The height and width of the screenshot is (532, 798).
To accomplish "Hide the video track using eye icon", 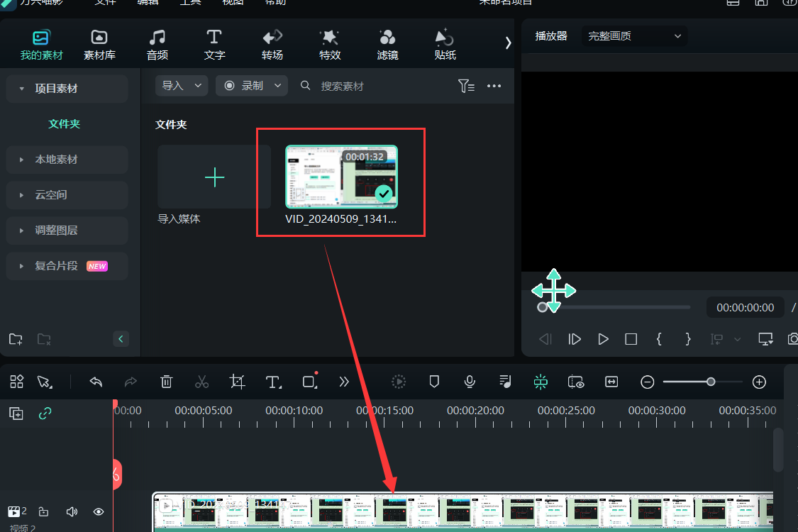I will point(99,511).
